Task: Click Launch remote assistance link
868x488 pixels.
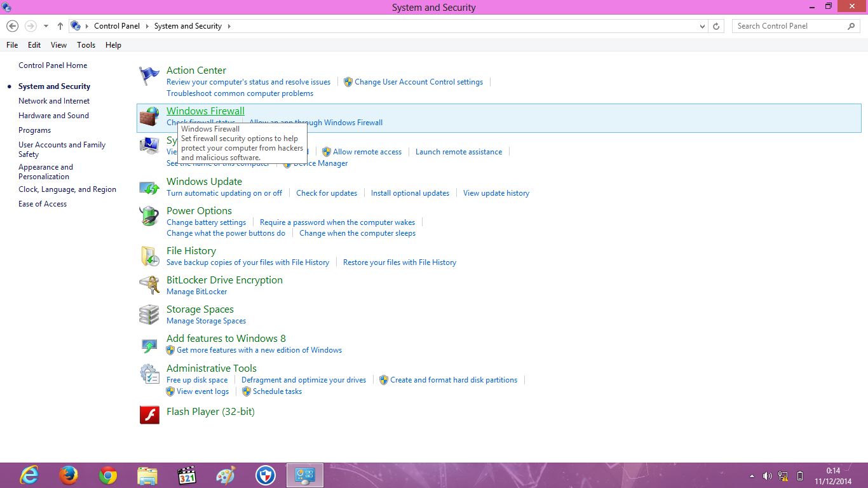Action: click(459, 152)
